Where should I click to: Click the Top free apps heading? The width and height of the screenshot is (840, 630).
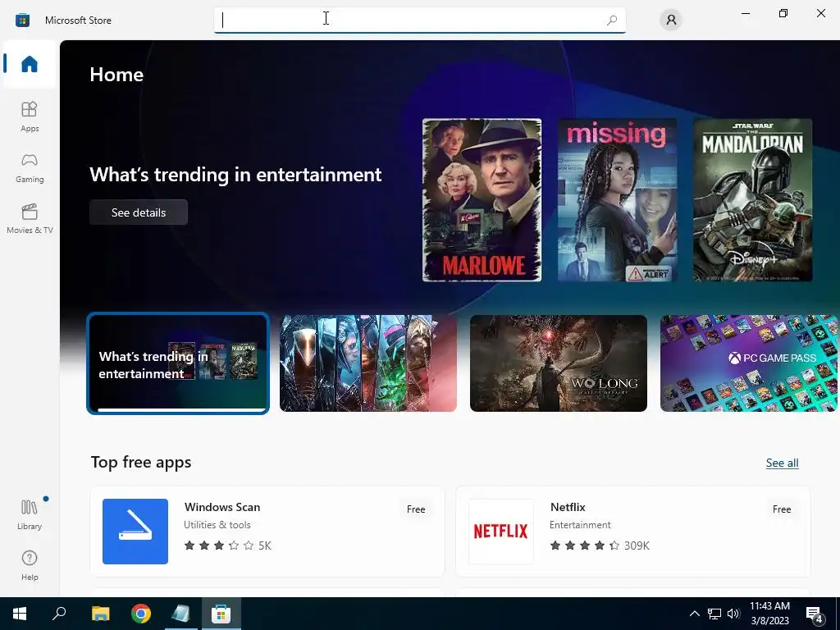coord(141,462)
